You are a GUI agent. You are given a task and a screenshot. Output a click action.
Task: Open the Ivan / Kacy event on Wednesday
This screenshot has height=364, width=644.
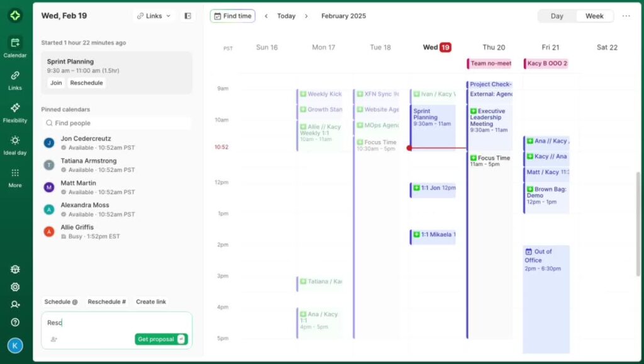tap(433, 96)
